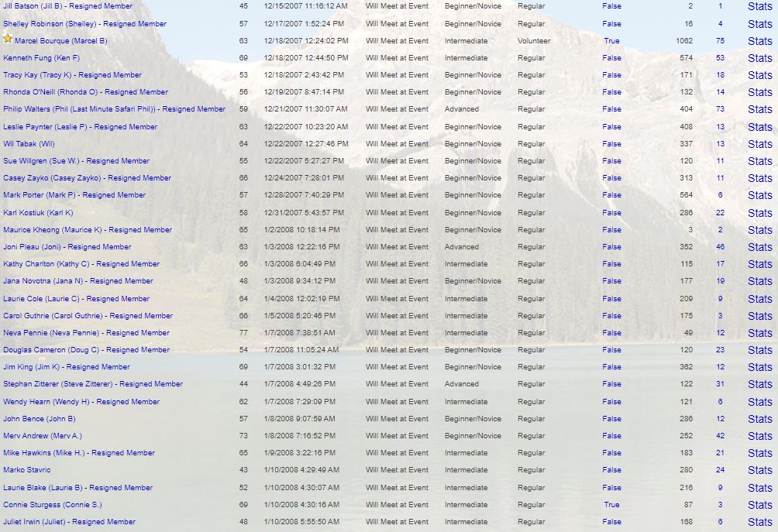Open Kathy Charlton (Kathy C) link
Viewport: 778px width, 532px height.
click(81, 264)
